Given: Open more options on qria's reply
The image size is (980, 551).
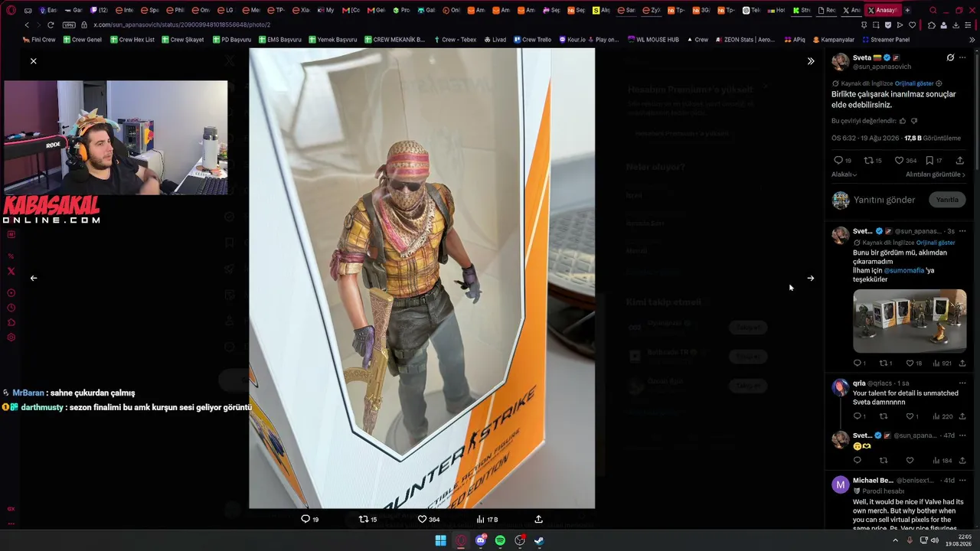Looking at the screenshot, I should coord(962,383).
